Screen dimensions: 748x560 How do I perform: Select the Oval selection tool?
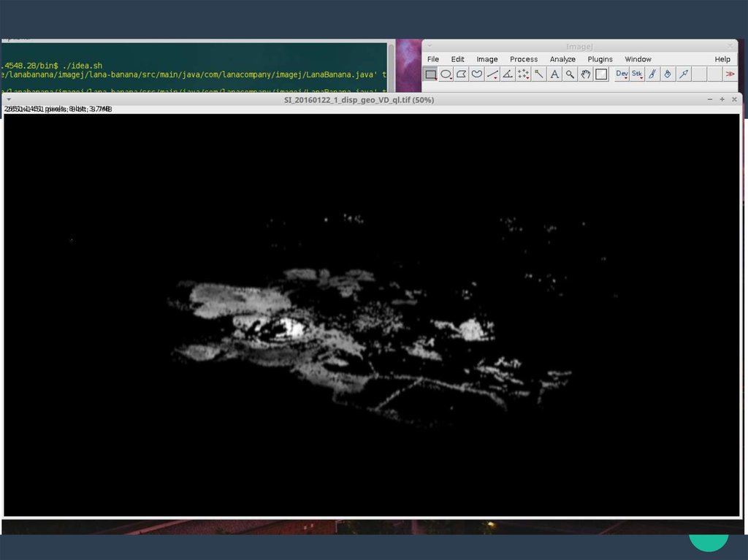[446, 74]
